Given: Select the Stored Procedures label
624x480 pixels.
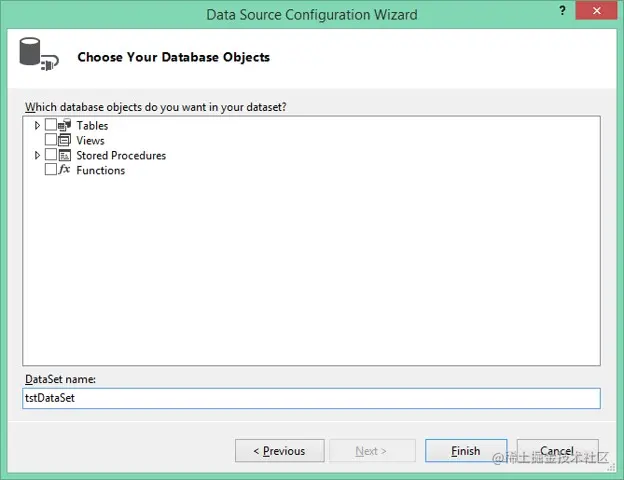Looking at the screenshot, I should (x=121, y=156).
